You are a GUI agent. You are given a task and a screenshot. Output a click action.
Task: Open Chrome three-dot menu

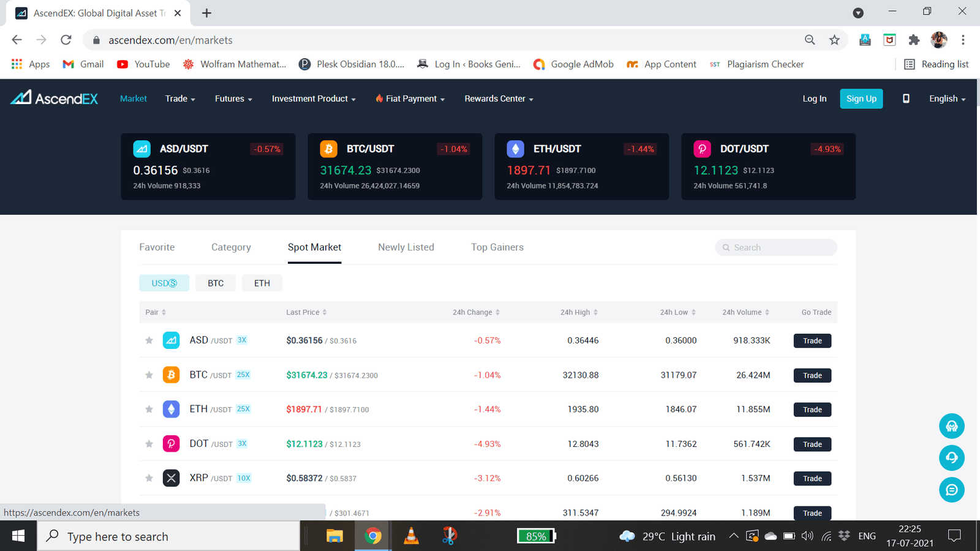tap(963, 40)
